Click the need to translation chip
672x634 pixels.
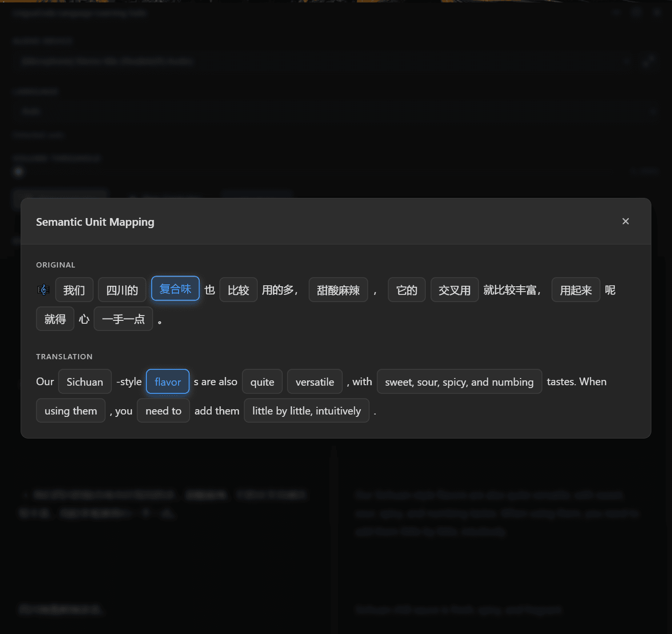tap(163, 411)
